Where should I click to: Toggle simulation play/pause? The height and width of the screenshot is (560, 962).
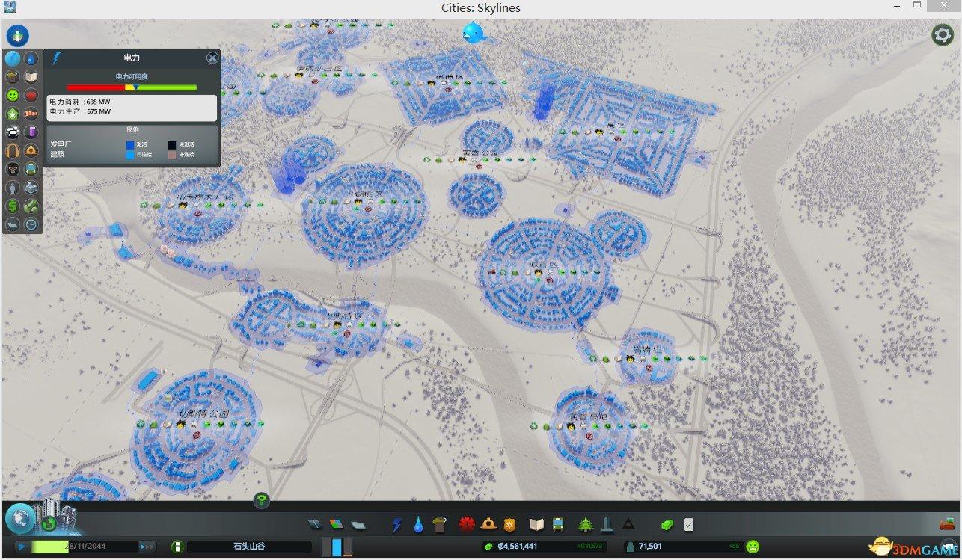[22, 547]
